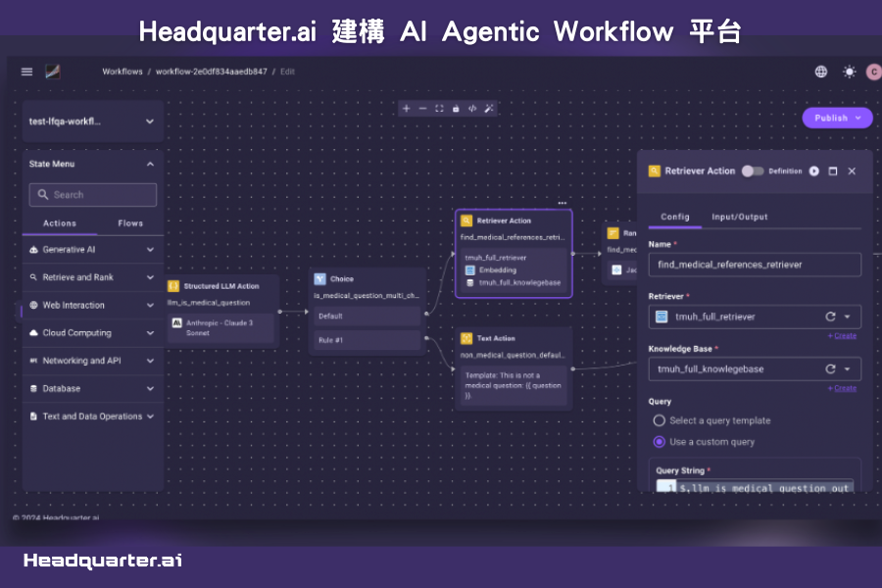The image size is (882, 588).
Task: Run the action with play icon
Action: 814,171
